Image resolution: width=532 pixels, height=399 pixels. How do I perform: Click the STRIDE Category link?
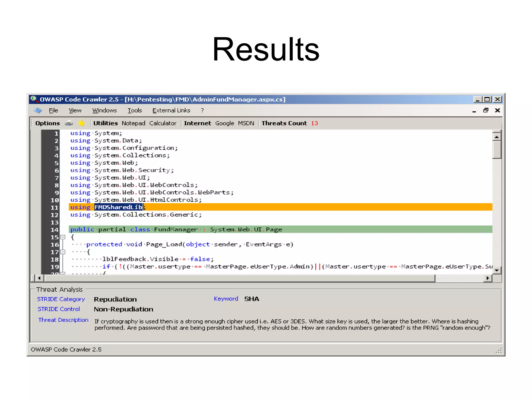(x=61, y=299)
